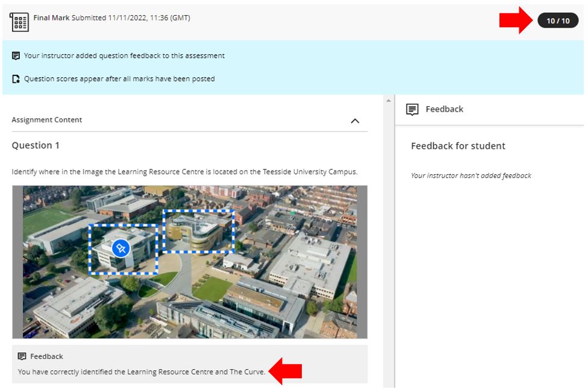588x389 pixels.
Task: Click the campus aerial photo
Action: click(x=190, y=262)
